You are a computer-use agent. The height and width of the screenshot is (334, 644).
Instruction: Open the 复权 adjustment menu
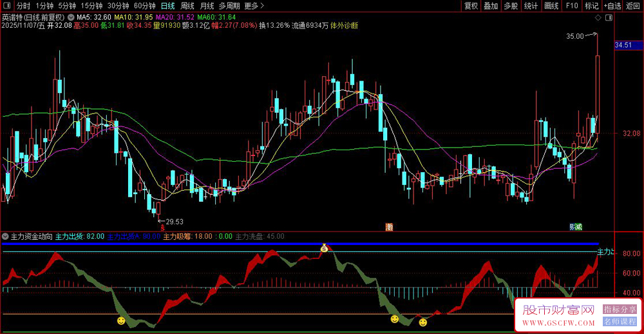click(471, 6)
